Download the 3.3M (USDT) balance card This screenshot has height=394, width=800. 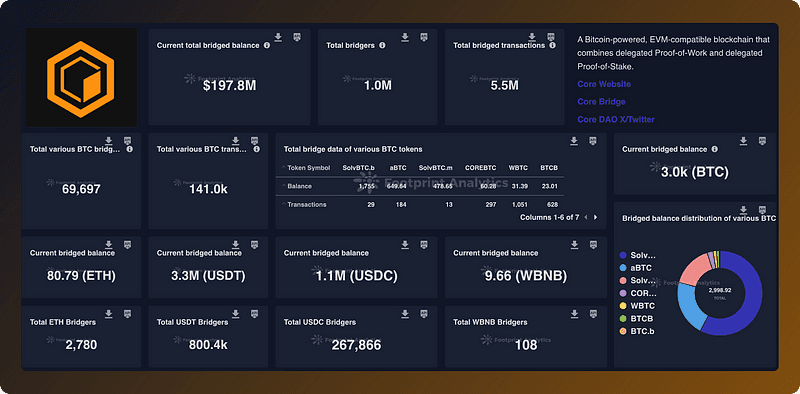[x=236, y=244]
